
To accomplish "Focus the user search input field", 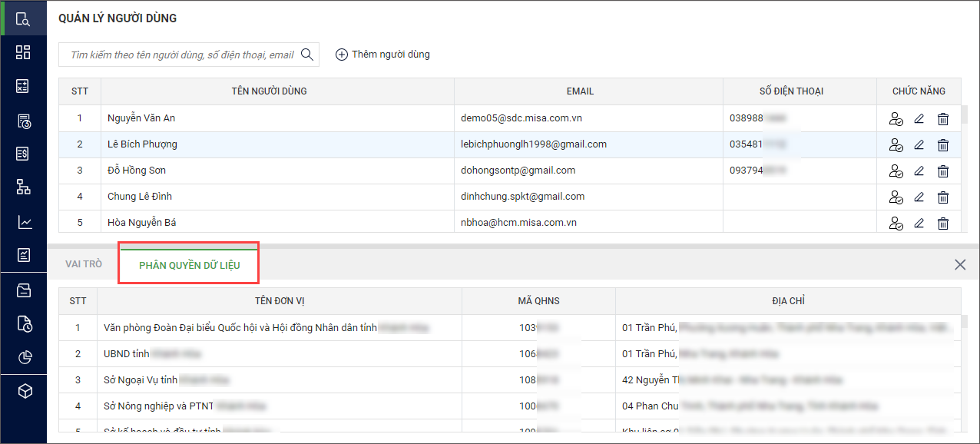I will click(x=181, y=55).
